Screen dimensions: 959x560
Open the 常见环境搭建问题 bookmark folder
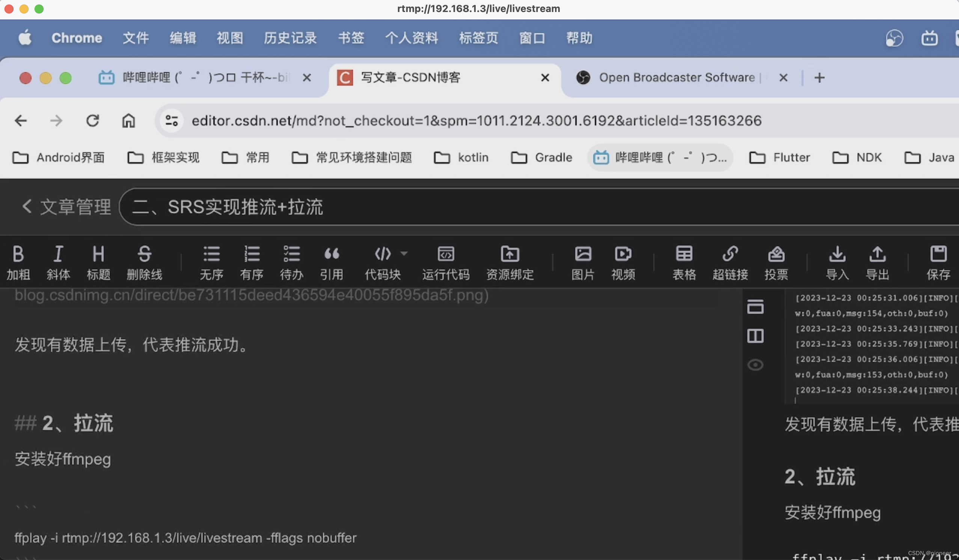[351, 158]
